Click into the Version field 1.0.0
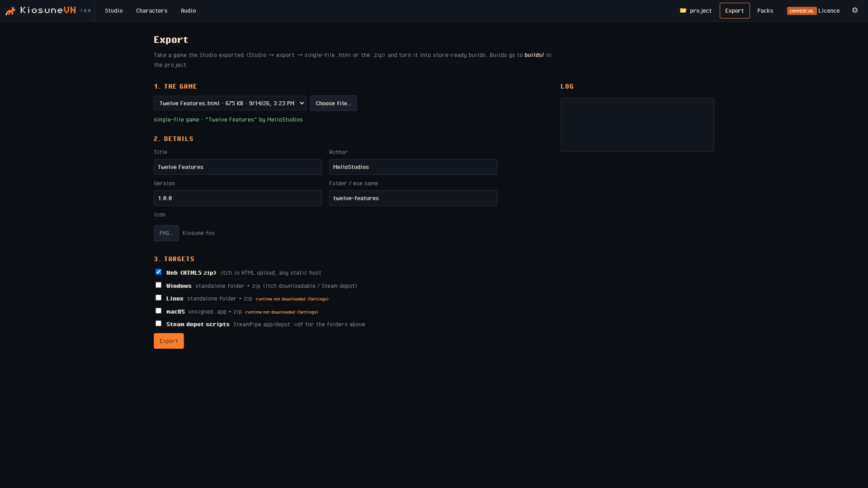This screenshot has width=868, height=488. point(238,198)
